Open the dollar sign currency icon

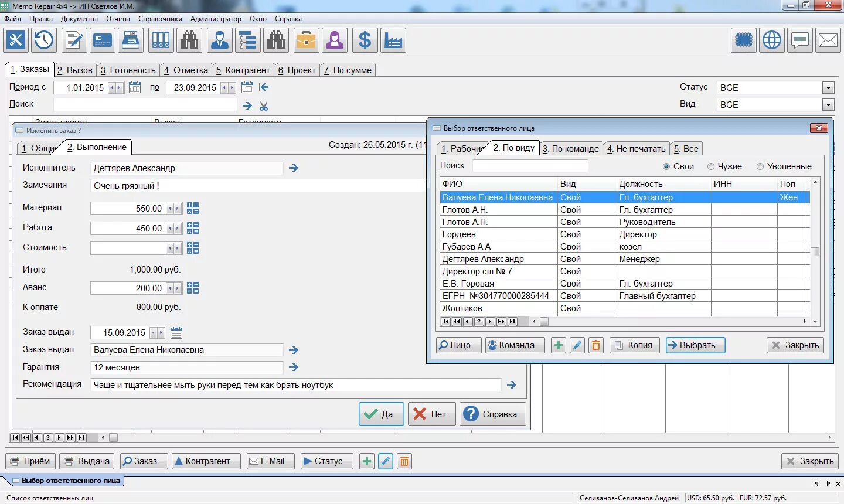coord(365,40)
